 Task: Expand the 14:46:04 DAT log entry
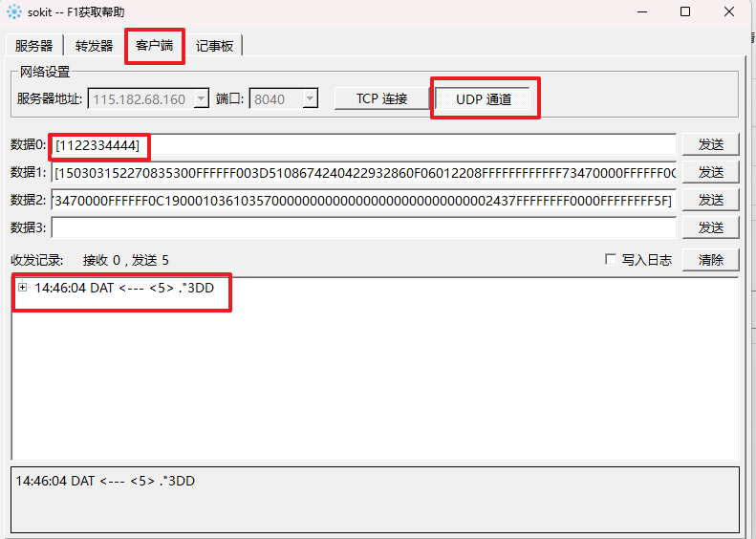[23, 288]
